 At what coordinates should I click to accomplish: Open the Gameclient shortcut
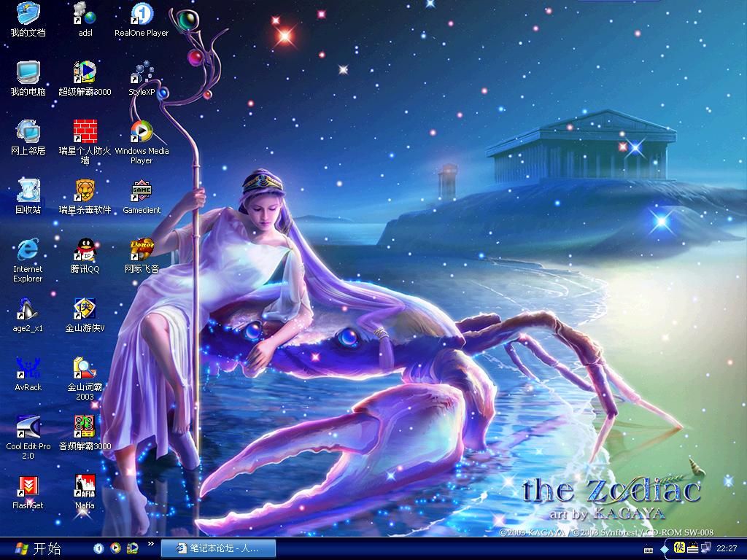(x=142, y=197)
